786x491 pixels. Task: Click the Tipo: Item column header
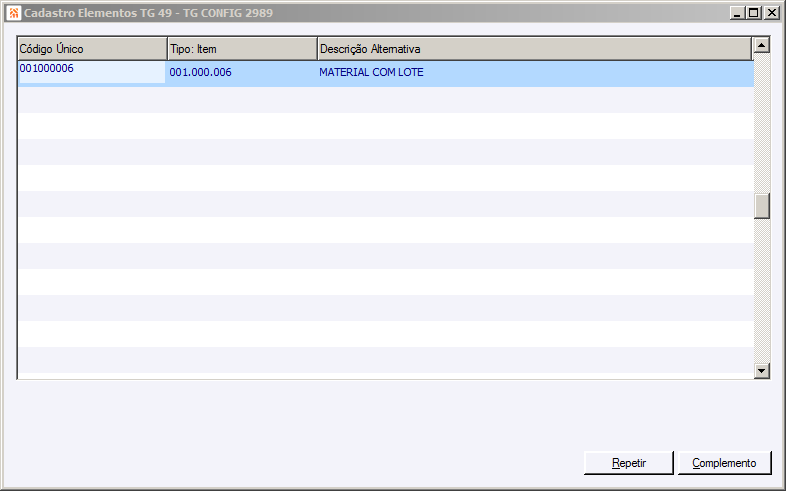243,49
